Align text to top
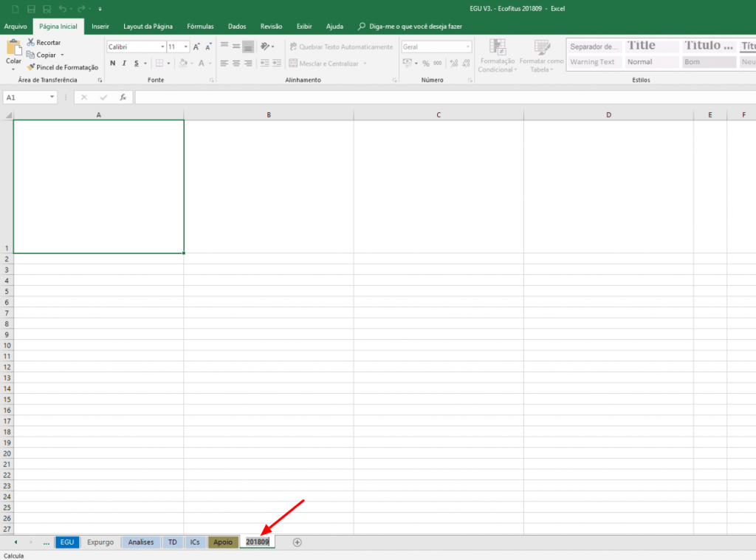756x560 pixels. pos(224,47)
